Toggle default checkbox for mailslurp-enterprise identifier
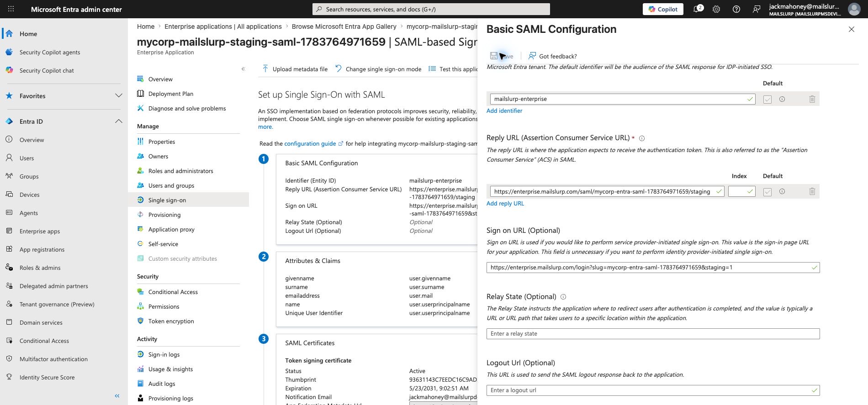 click(x=767, y=99)
